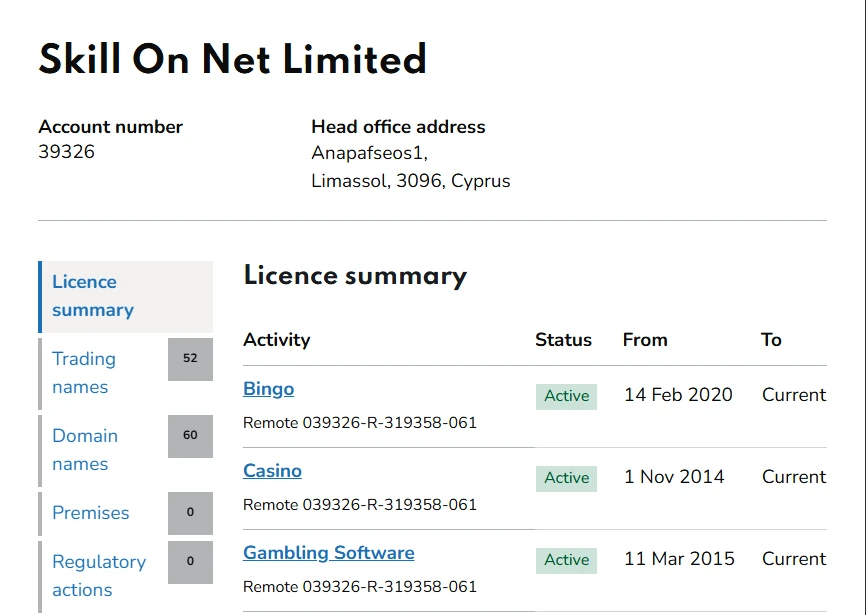Click the 0 badge beside Regulatory actions

click(x=190, y=562)
